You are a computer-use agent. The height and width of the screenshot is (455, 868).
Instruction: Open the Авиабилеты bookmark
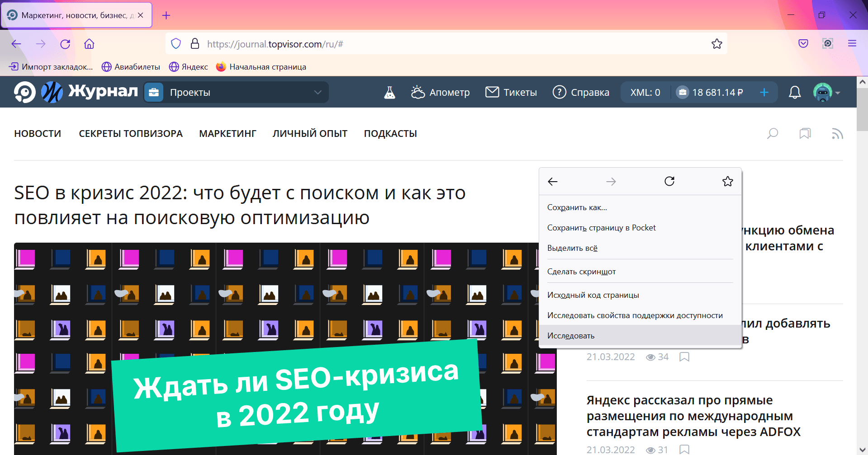pyautogui.click(x=131, y=67)
